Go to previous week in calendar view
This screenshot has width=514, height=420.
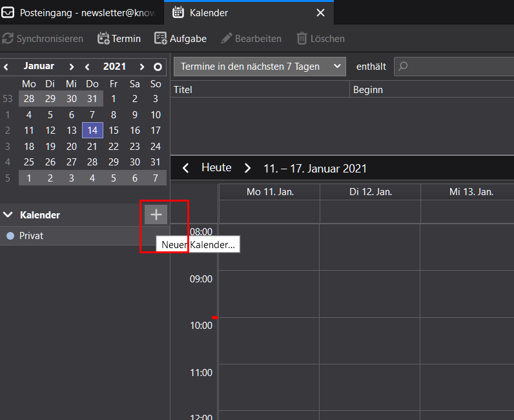tap(186, 168)
